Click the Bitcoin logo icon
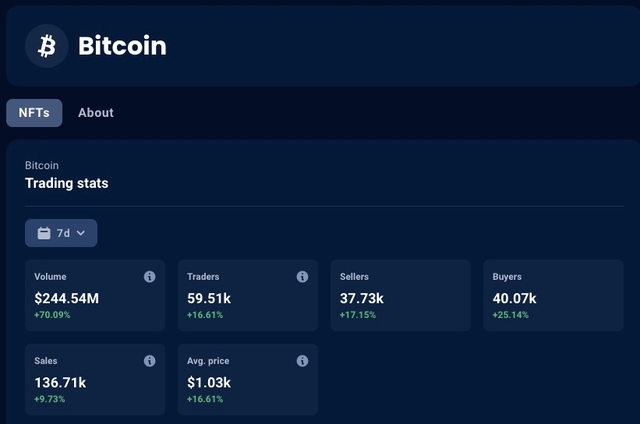The height and width of the screenshot is (424, 640). click(46, 46)
